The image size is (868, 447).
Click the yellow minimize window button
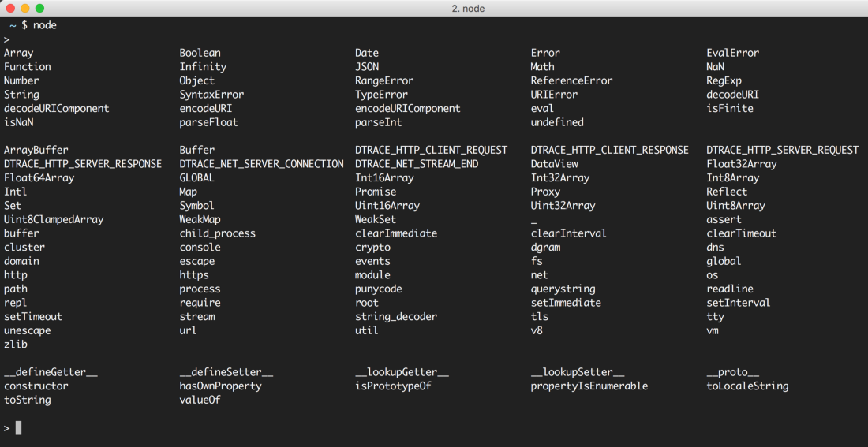25,9
